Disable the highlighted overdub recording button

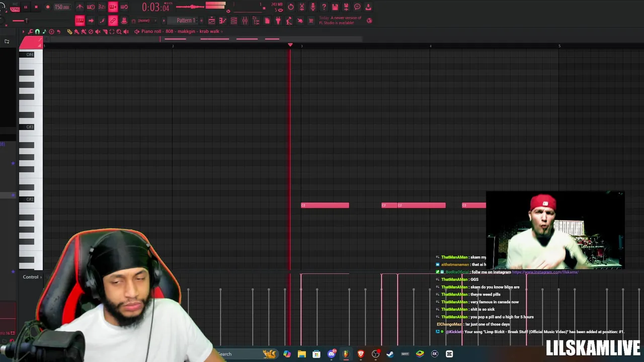tap(113, 7)
